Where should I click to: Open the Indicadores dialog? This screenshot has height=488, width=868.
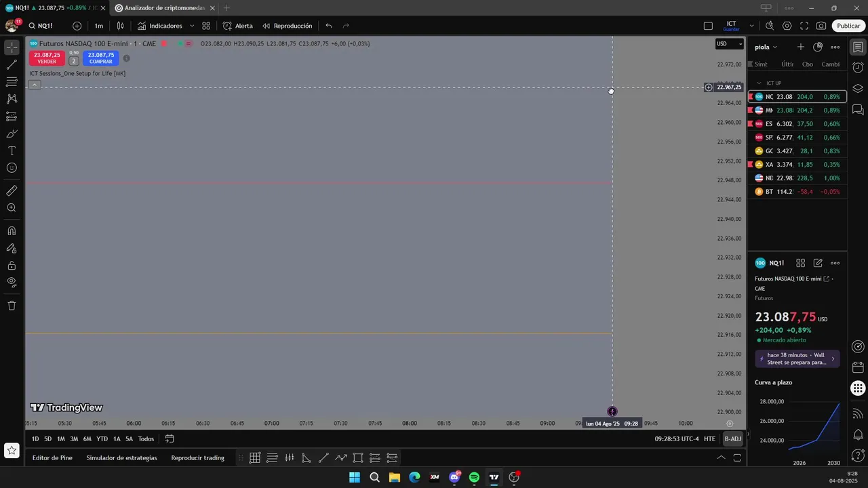click(x=160, y=26)
